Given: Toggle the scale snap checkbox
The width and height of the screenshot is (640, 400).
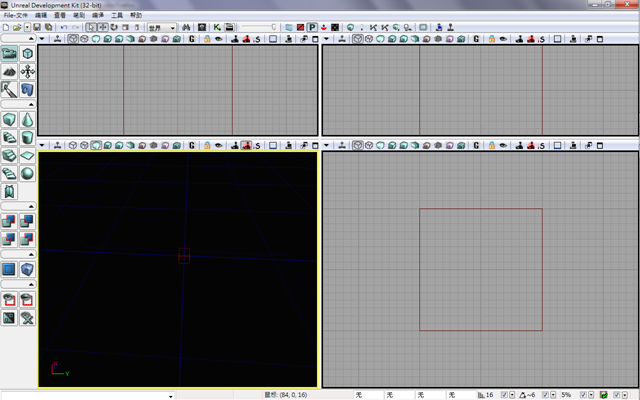Looking at the screenshot, I should coord(584,395).
